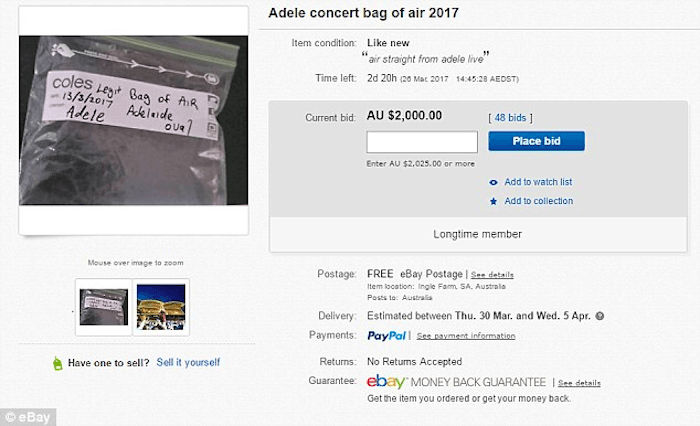The image size is (700, 426).
Task: Open See details link for Postage
Action: point(491,274)
